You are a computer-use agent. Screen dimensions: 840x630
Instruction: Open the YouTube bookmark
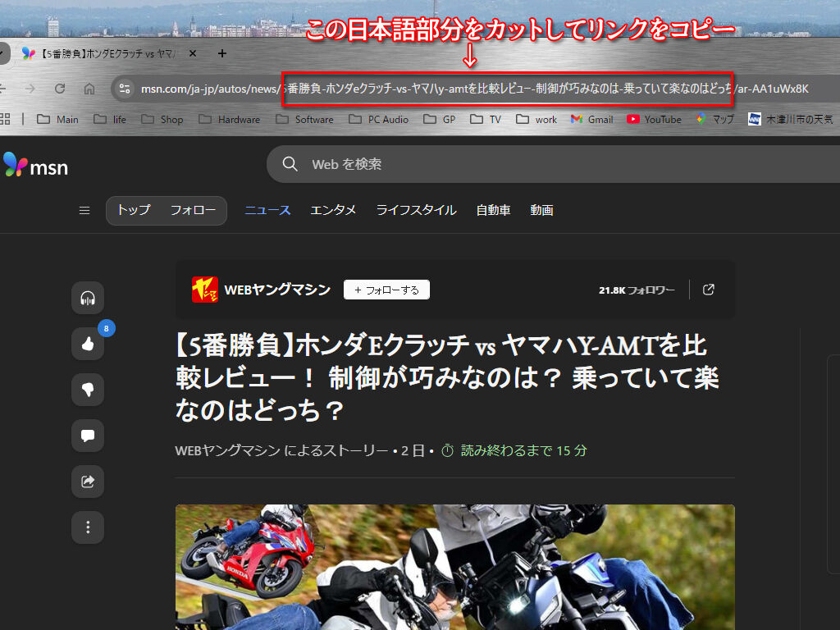[654, 120]
